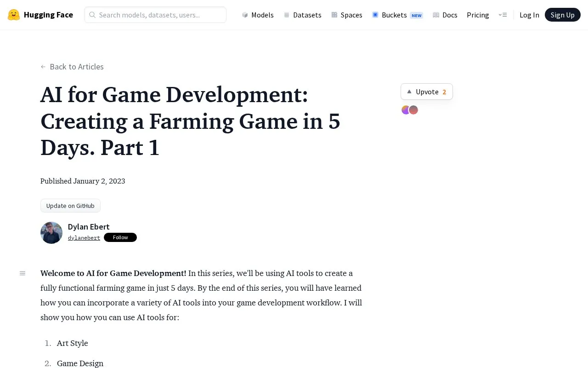588x368 pixels.
Task: Click the Hugging Face emoji logo
Action: click(14, 15)
